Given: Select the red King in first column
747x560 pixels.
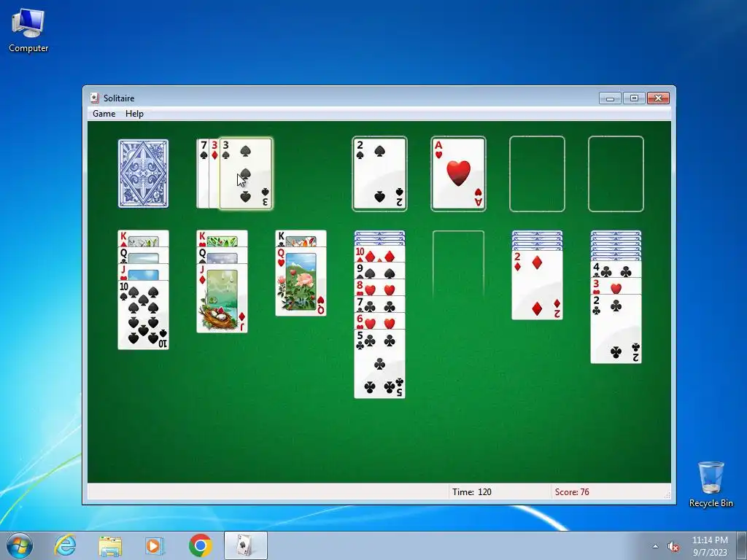Looking at the screenshot, I should point(144,238).
